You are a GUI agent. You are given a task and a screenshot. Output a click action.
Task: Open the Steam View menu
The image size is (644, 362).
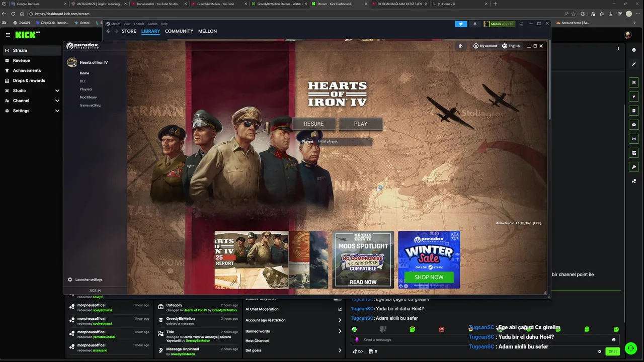(x=127, y=24)
